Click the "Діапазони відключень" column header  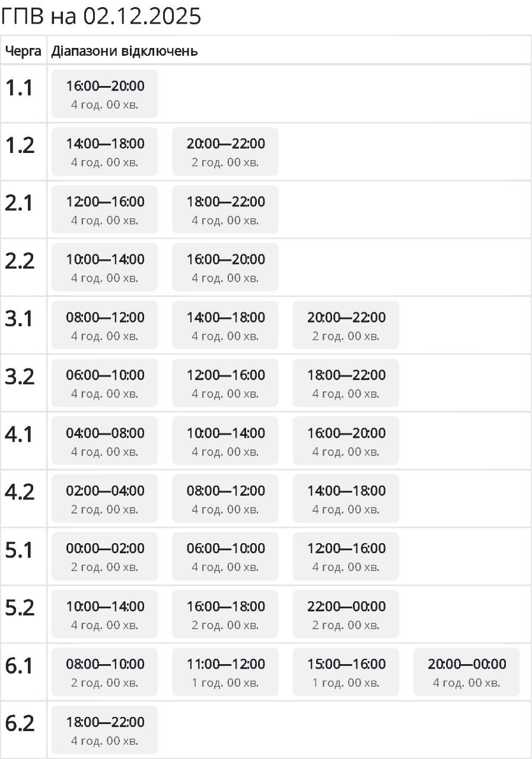click(x=125, y=51)
